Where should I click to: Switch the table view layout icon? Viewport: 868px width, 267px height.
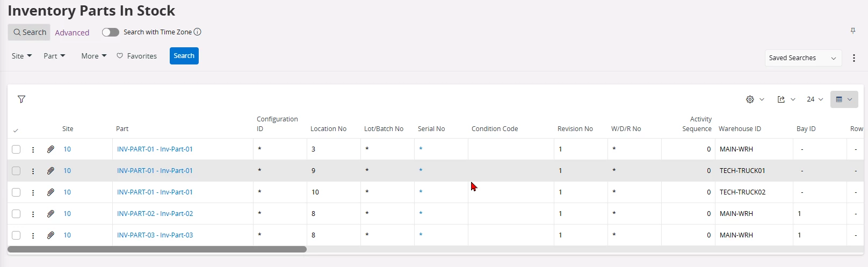(x=844, y=99)
